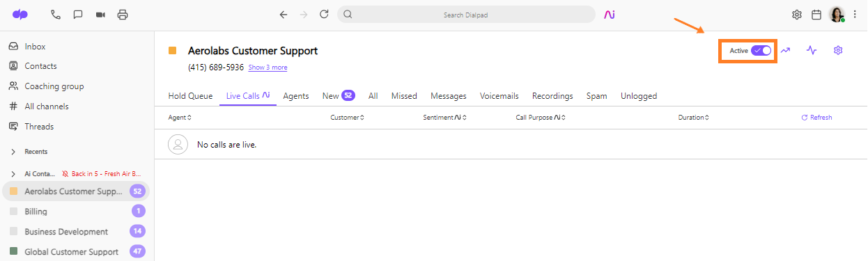
Task: Switch to All tab
Action: point(373,96)
